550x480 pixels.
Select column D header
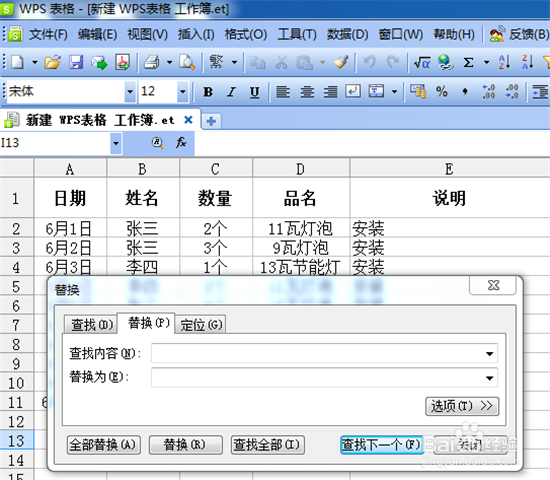point(301,169)
